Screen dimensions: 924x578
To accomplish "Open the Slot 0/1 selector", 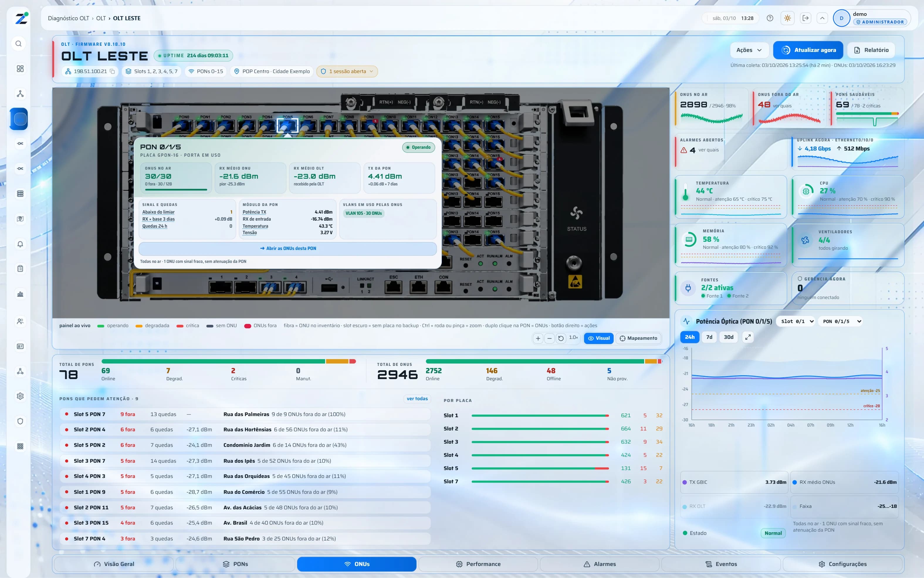I will tap(796, 322).
